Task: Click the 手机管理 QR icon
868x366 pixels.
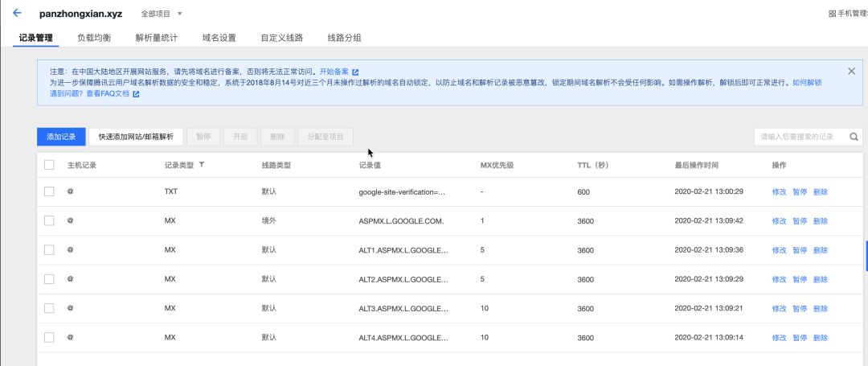Action: 832,14
